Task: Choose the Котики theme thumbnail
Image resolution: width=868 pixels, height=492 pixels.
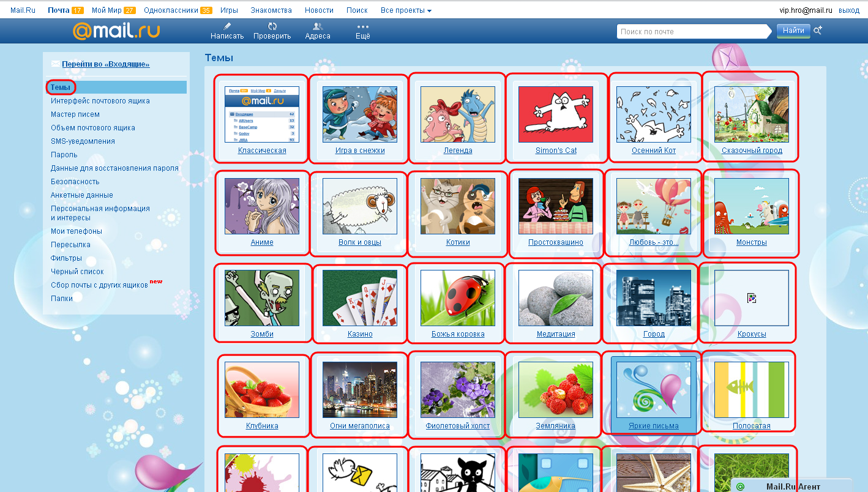Action: click(x=458, y=206)
